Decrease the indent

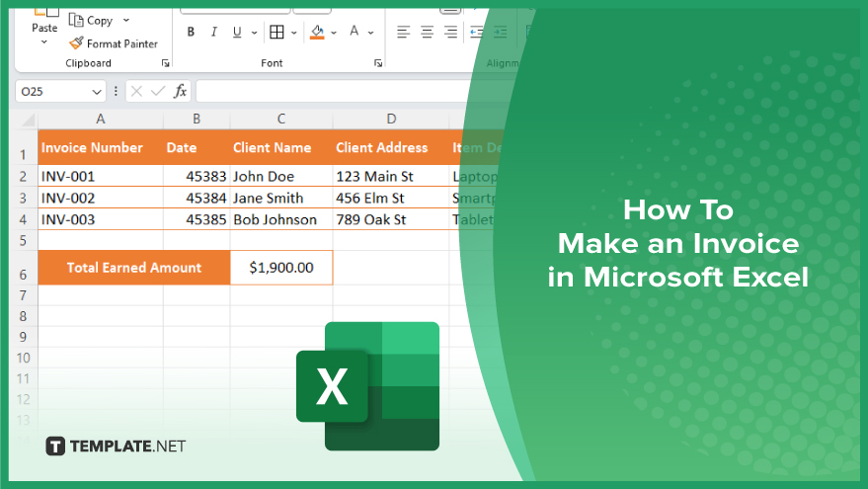[x=476, y=33]
